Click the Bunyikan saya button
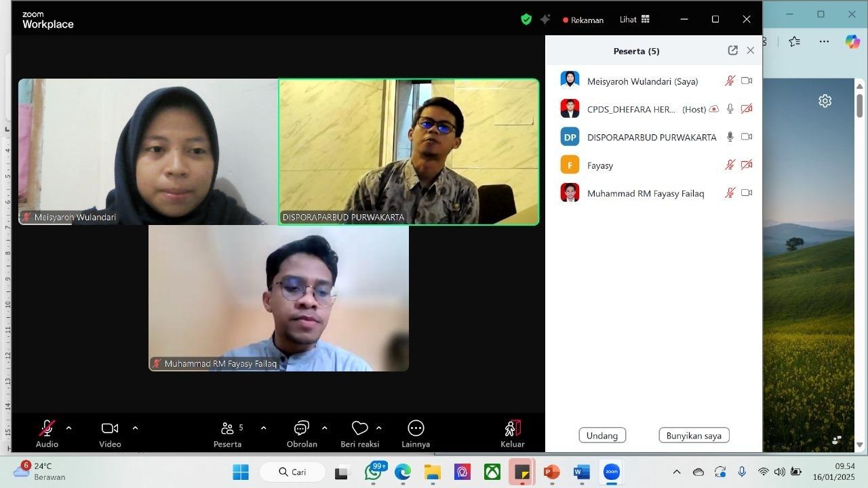This screenshot has width=868, height=488. coord(694,435)
